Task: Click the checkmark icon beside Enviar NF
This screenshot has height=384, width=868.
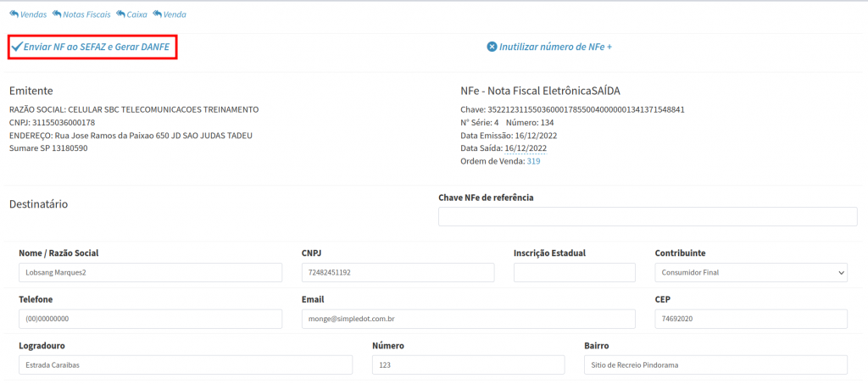Action: click(x=16, y=47)
